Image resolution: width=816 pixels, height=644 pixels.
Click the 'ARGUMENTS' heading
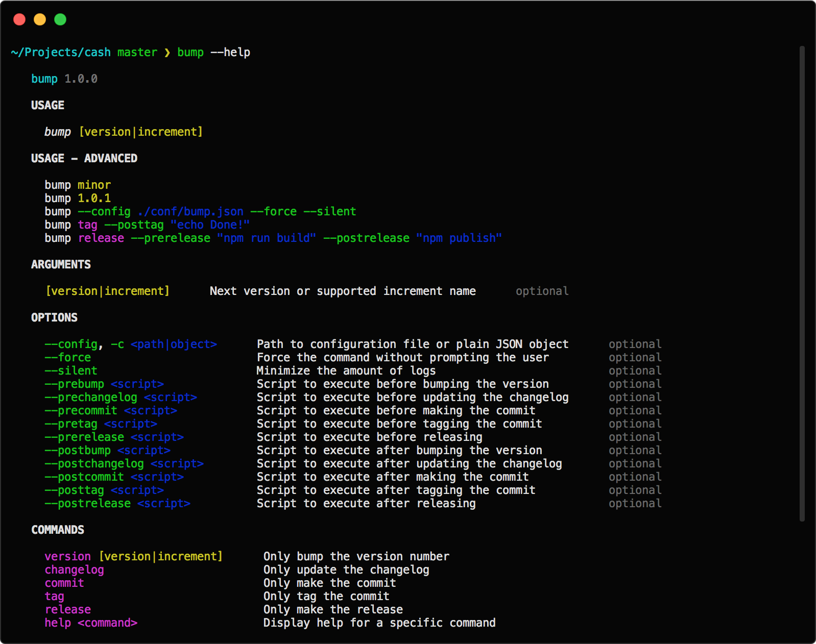tap(61, 264)
